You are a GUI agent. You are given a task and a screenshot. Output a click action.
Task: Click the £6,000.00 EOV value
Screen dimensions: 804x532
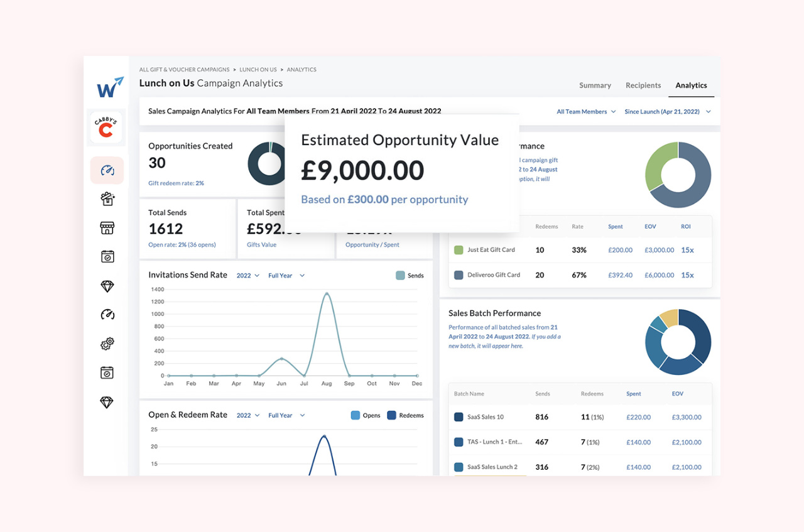point(660,275)
